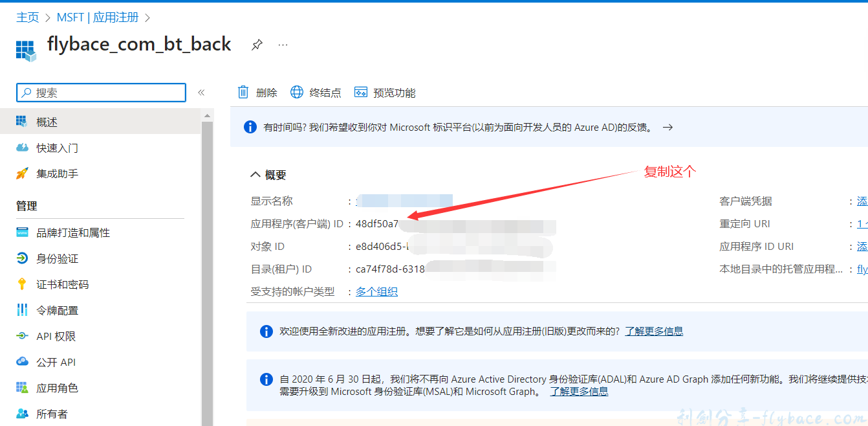Click the object ID value e8d406d5
Screen dimensions: 868x426
click(382, 247)
